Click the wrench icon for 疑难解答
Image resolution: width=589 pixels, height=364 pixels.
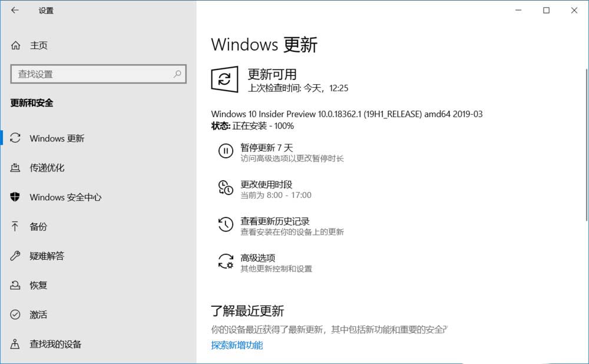(15, 256)
